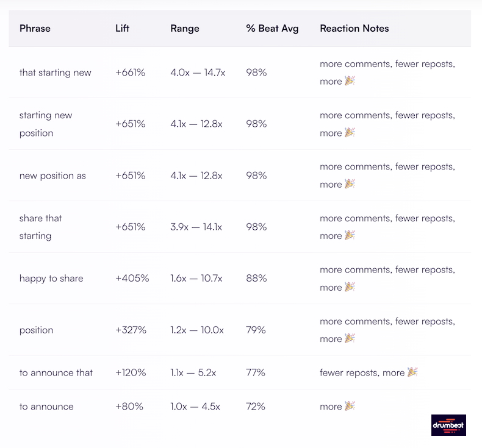Click the Reaction Notes column header
Image resolution: width=482 pixels, height=448 pixels.
click(x=354, y=28)
